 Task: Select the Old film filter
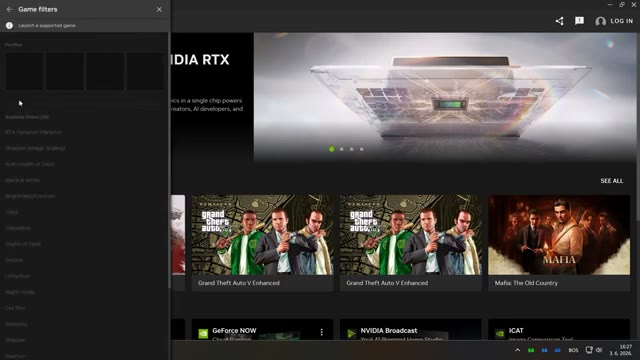pos(15,308)
